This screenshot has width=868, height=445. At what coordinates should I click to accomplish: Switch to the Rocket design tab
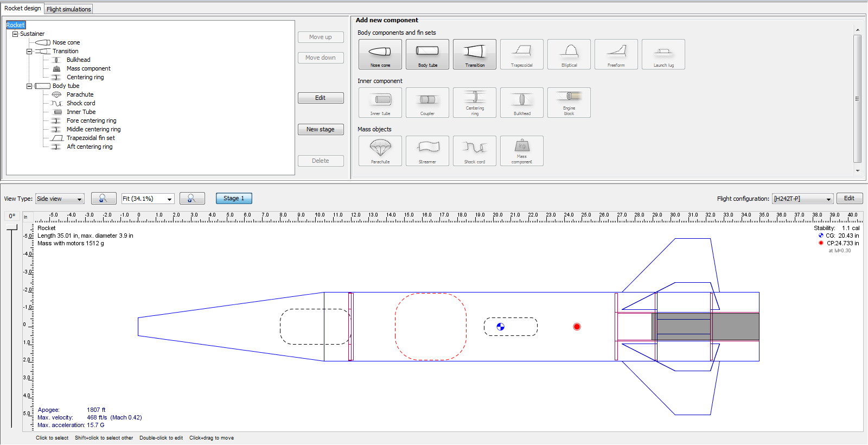(x=22, y=8)
